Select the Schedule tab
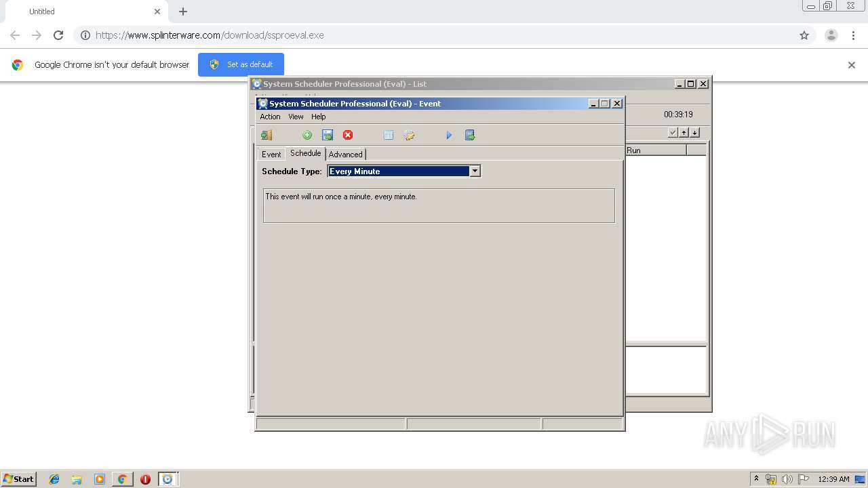Image resolution: width=868 pixels, height=488 pixels. click(x=306, y=153)
